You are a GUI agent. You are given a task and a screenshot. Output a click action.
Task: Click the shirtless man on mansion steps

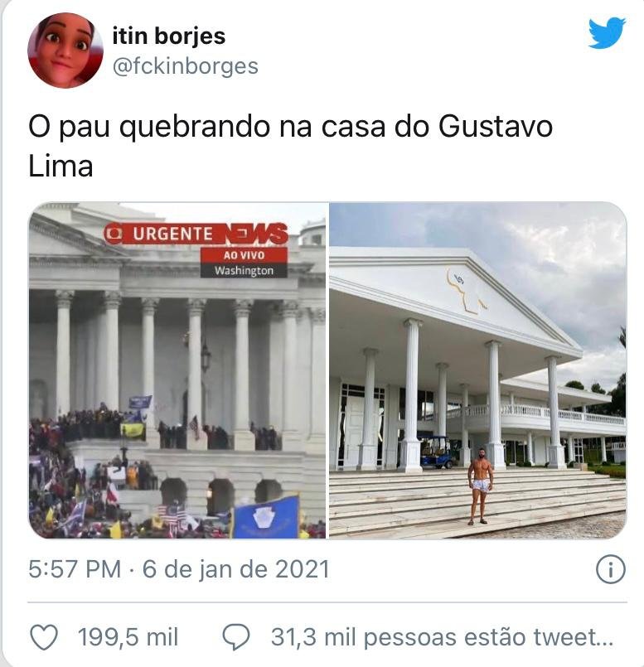point(481,486)
